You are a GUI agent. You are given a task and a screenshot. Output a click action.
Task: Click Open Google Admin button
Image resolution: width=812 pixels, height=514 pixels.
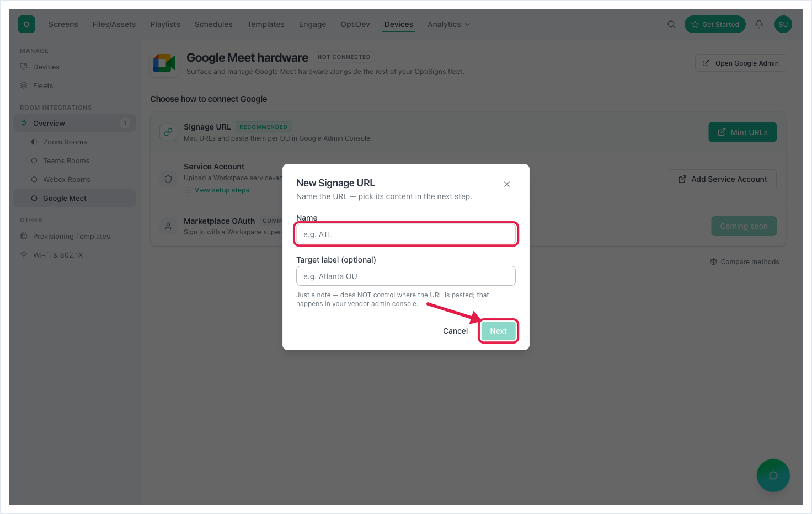point(740,63)
